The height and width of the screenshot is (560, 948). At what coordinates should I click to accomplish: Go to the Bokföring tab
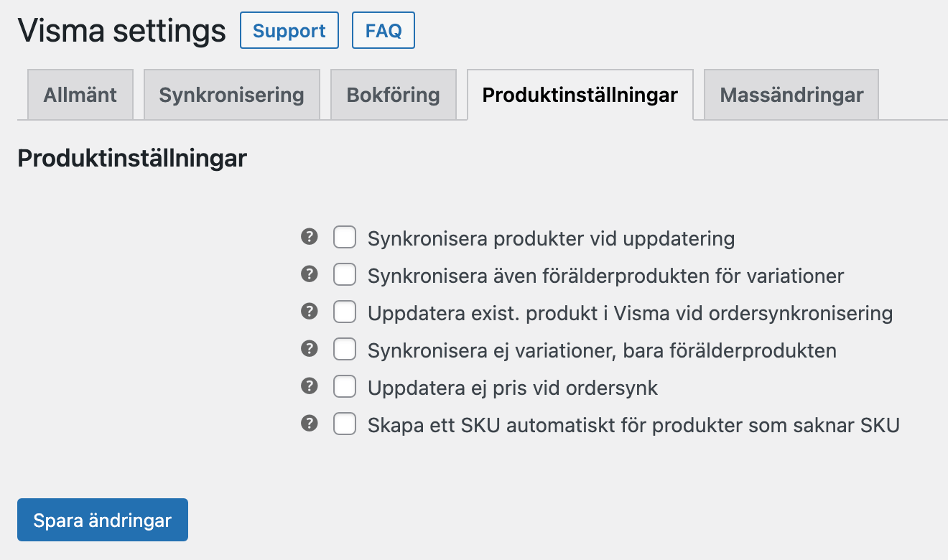pyautogui.click(x=393, y=95)
